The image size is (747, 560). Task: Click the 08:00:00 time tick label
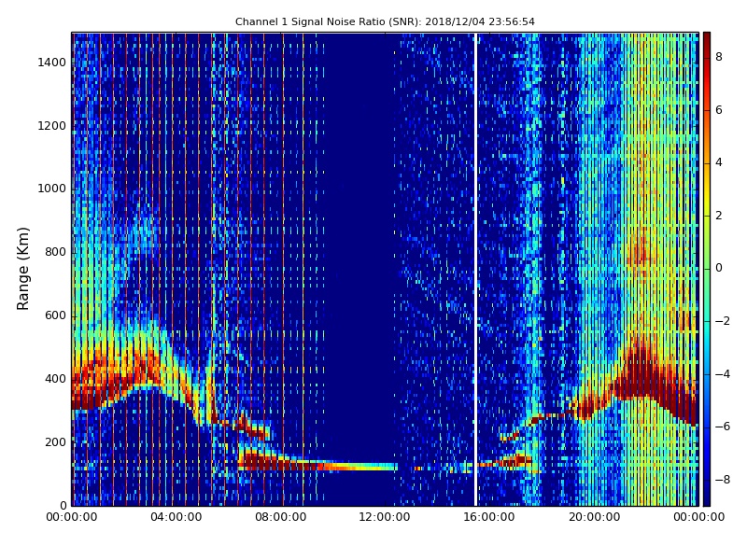(281, 517)
